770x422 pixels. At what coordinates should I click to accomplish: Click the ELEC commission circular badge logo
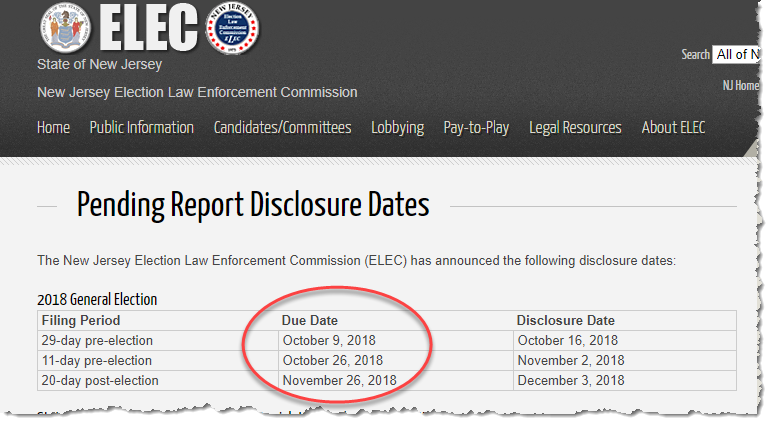[232, 28]
